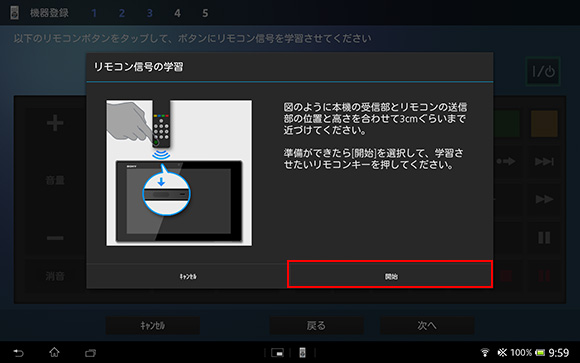Image resolution: width=580 pixels, height=363 pixels.
Task: Tap the red record-pause remote button
Action: (544, 276)
